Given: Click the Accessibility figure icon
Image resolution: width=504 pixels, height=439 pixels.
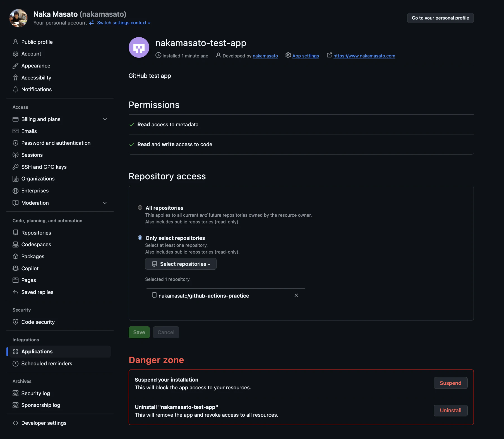Looking at the screenshot, I should [x=16, y=78].
